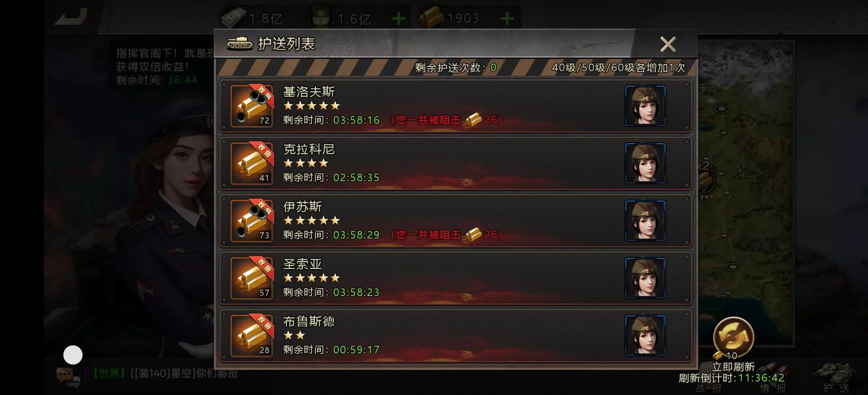The height and width of the screenshot is (395, 868).
Task: Open officer portrait in 圣索亚 row
Action: (x=645, y=278)
